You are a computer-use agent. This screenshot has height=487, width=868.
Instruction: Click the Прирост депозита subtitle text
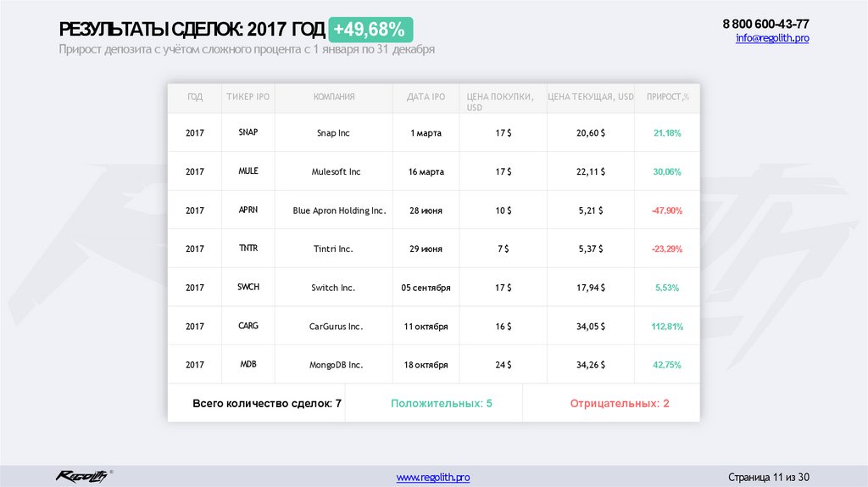(x=247, y=49)
